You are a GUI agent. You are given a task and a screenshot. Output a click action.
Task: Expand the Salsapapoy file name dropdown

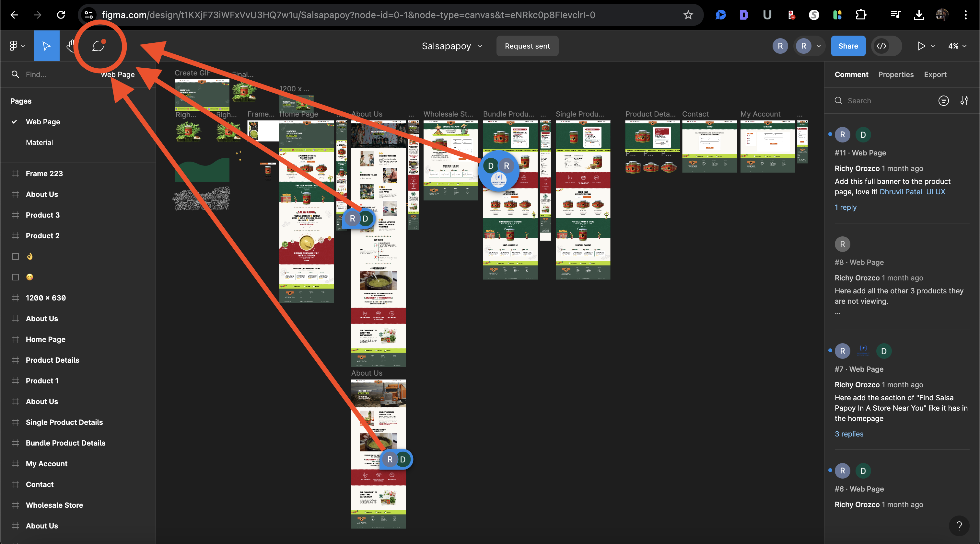[x=480, y=46]
